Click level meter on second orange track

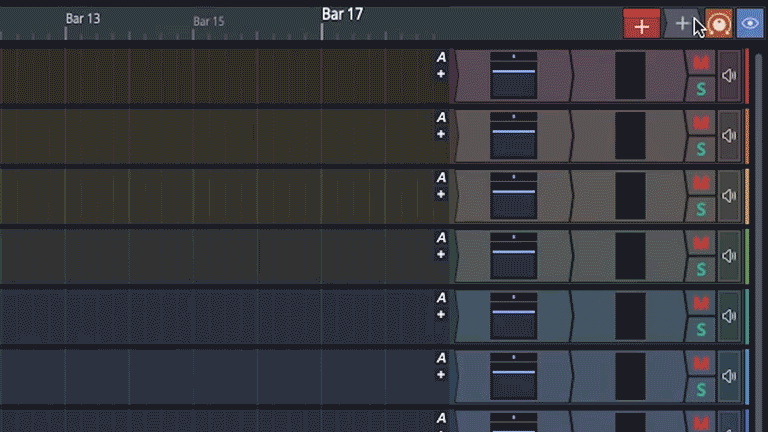tap(630, 136)
